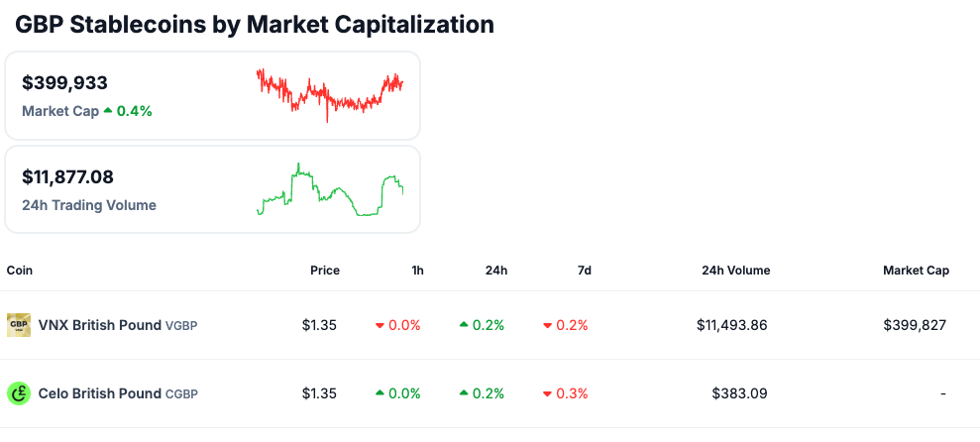The image size is (980, 442).
Task: Sort by 7d change column
Action: click(x=583, y=271)
